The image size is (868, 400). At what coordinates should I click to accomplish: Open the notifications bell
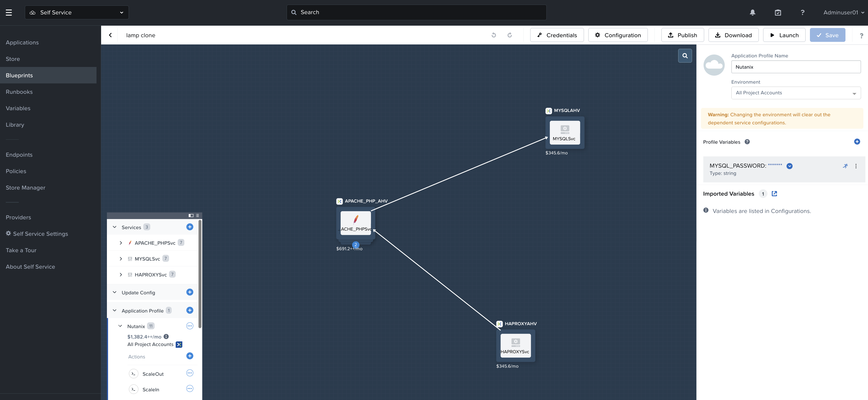coord(752,12)
